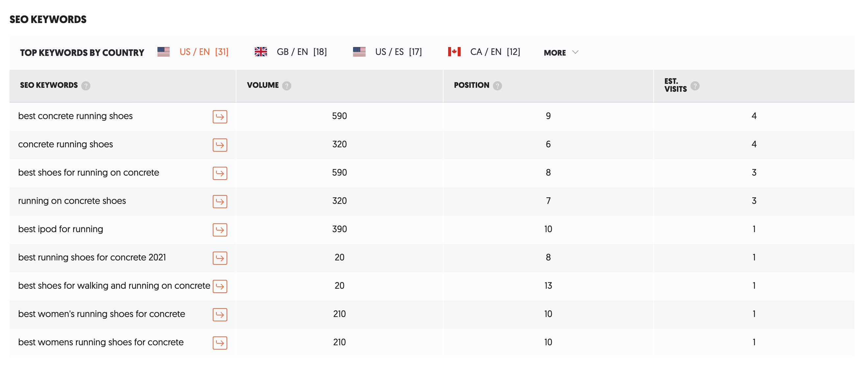This screenshot has width=868, height=365.
Task: Open arrow icon for 'best concrete running shoes'
Action: 220,117
